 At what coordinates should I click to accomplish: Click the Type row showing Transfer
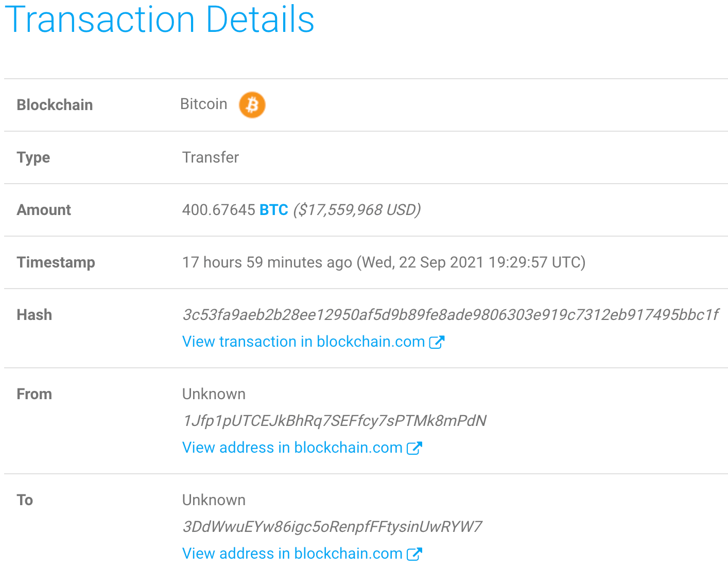211,157
